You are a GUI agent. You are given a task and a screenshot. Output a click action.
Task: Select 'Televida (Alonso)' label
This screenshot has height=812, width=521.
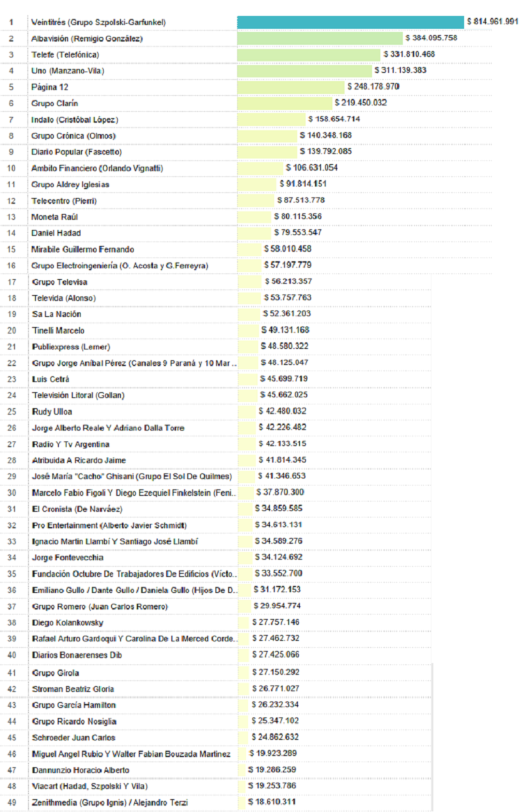(x=65, y=298)
